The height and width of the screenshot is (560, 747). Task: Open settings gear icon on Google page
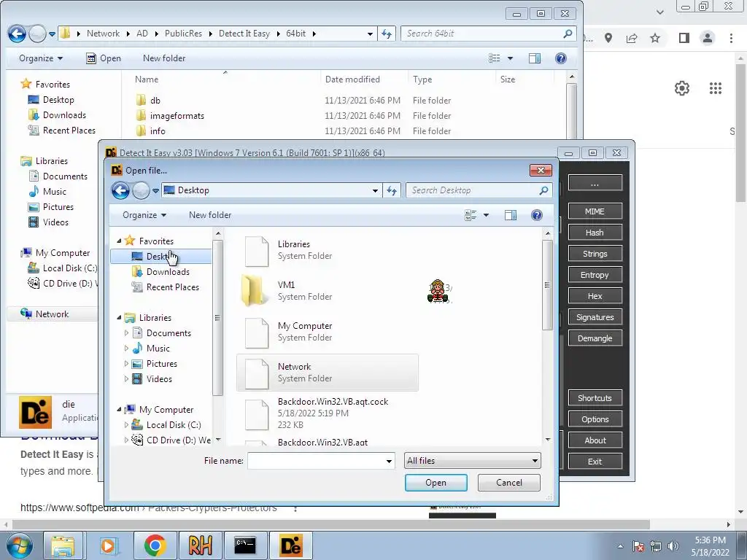pyautogui.click(x=682, y=88)
